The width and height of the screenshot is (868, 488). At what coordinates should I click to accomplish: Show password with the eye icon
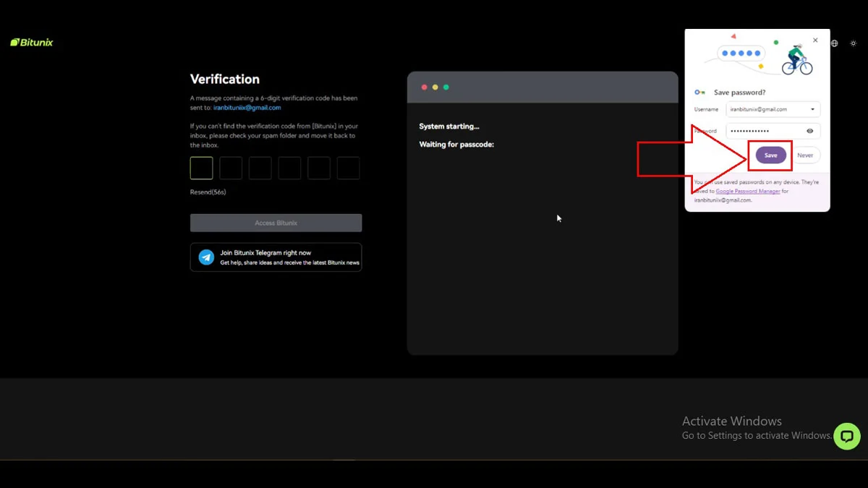[809, 131]
